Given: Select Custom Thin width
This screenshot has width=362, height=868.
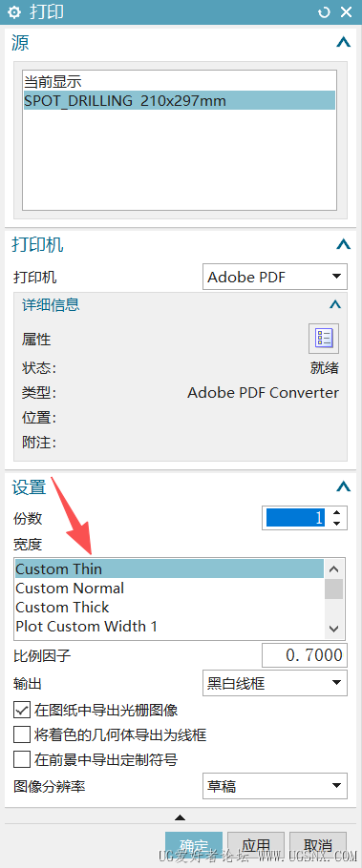Looking at the screenshot, I should click(x=169, y=568).
